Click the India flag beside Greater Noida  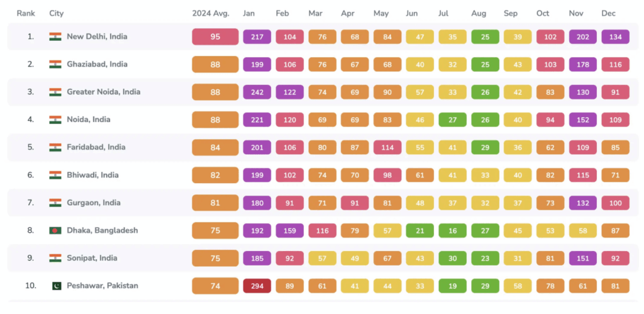pos(55,92)
